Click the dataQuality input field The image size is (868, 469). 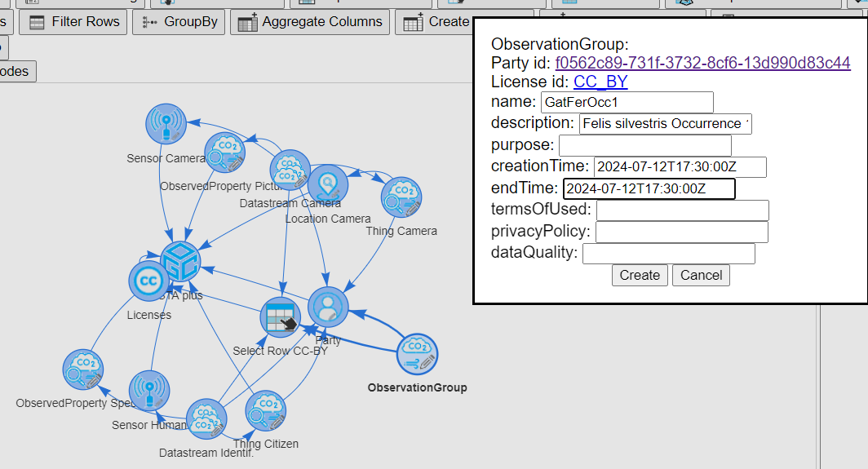[x=668, y=254]
